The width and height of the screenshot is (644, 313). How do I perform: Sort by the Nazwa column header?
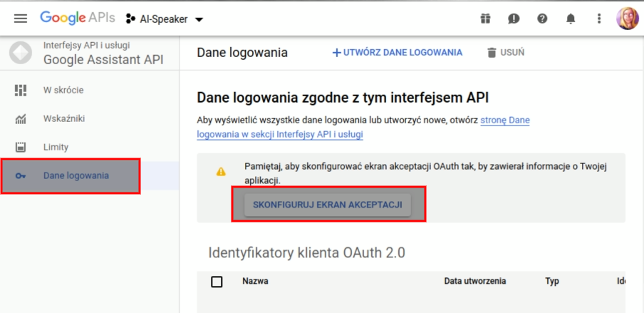click(x=256, y=282)
